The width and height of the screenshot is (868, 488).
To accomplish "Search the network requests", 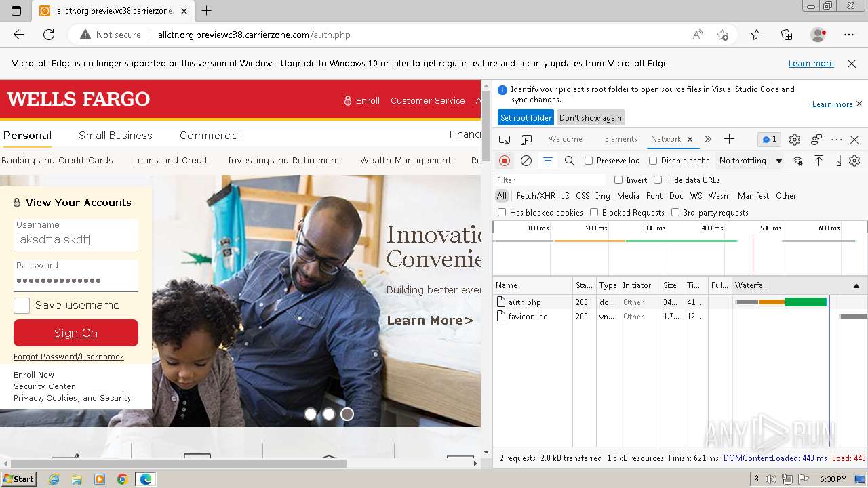I will tap(570, 161).
